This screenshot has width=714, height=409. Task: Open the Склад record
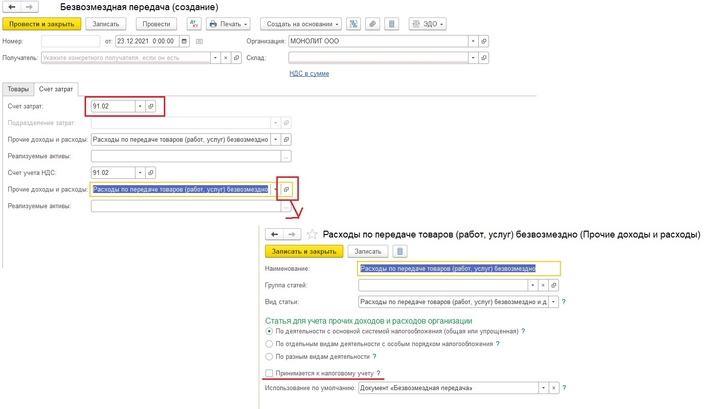[x=484, y=58]
